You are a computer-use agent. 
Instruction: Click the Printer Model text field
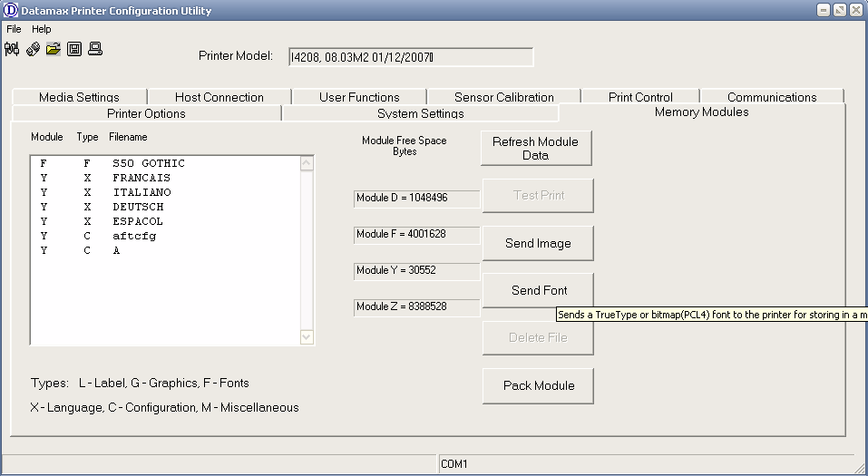(411, 57)
